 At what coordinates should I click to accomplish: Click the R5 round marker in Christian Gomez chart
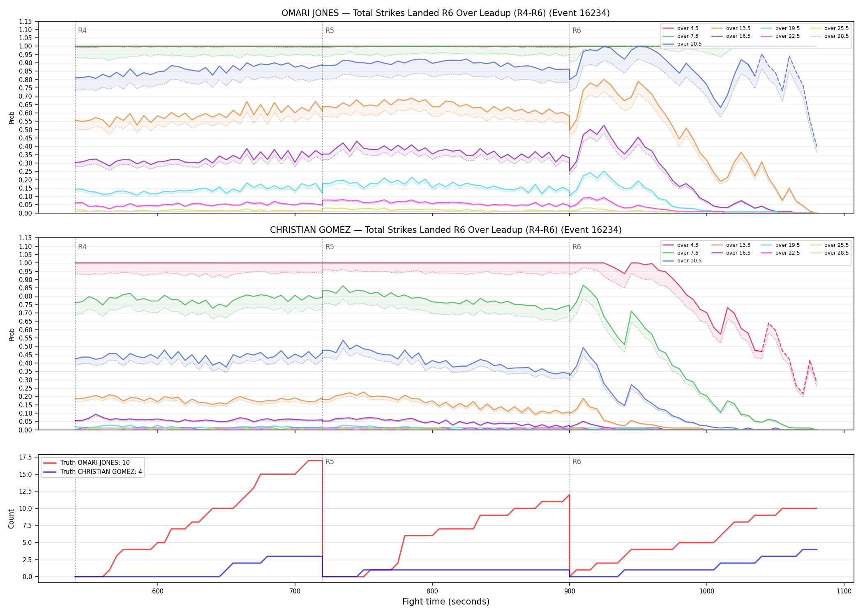(x=330, y=247)
